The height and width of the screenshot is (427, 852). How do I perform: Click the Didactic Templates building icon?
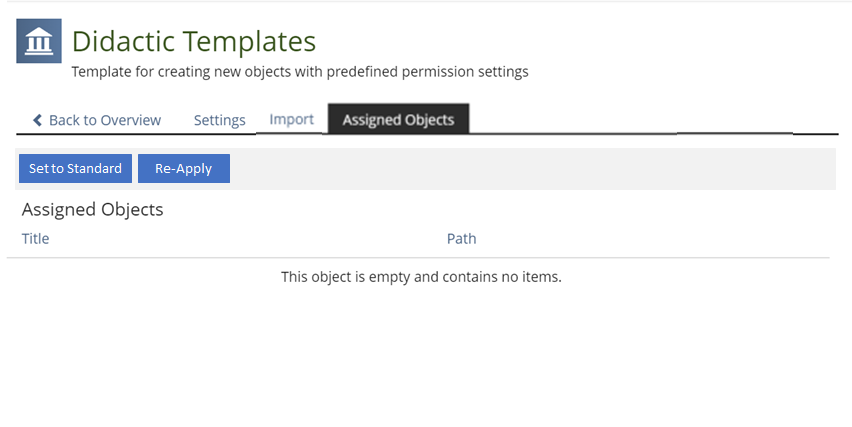(x=38, y=41)
